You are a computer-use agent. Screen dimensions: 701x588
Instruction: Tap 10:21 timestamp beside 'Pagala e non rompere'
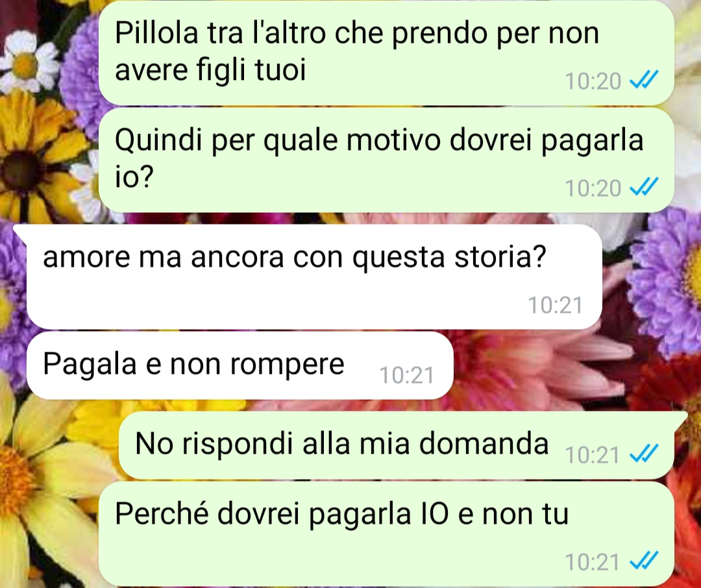click(406, 375)
